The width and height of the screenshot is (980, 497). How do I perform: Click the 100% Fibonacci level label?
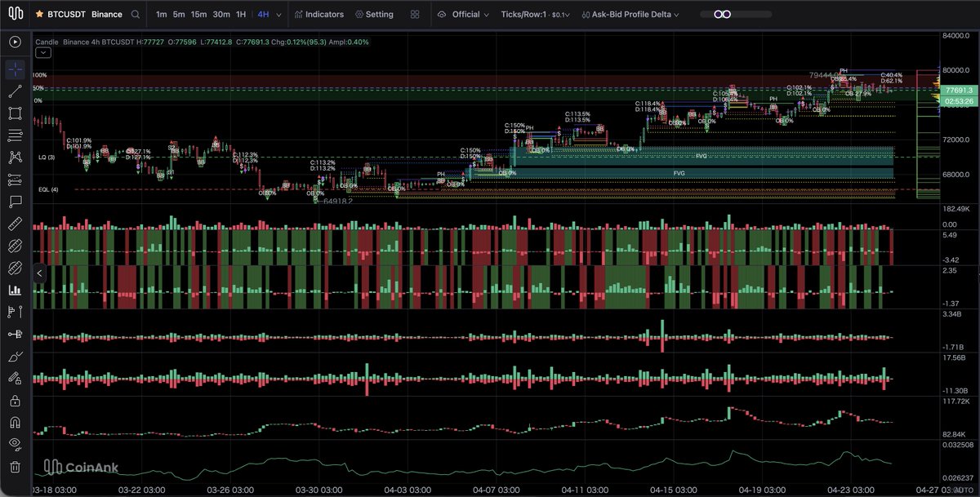click(x=39, y=75)
